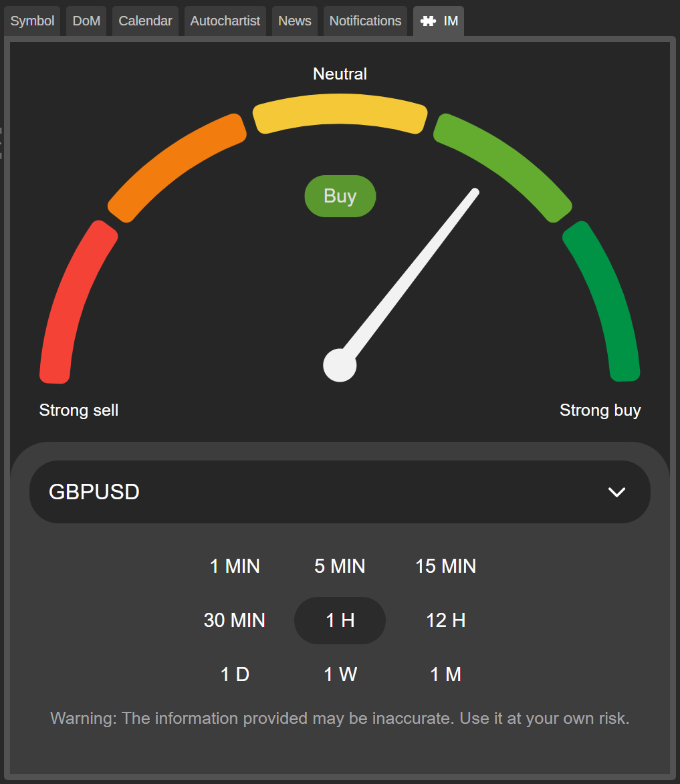Open the Symbol tab
The height and width of the screenshot is (784, 680).
coord(32,21)
